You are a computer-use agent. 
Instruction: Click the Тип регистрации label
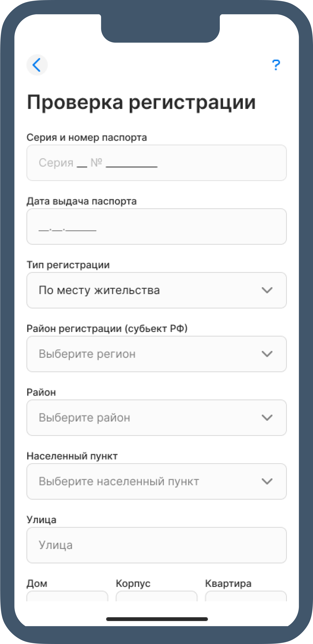click(x=68, y=265)
